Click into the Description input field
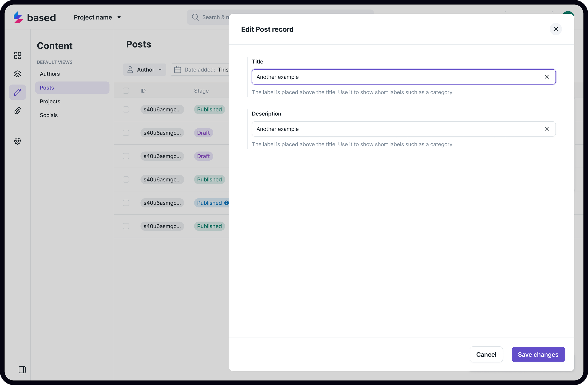This screenshot has width=588, height=385. (x=395, y=129)
